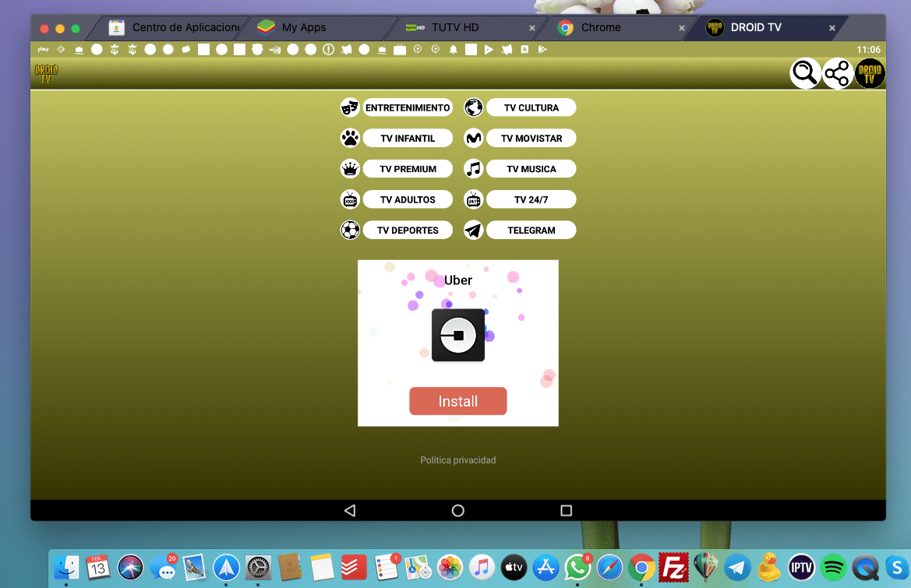Screen dimensions: 911x588
Task: Close the Chrome tab
Action: [x=682, y=28]
